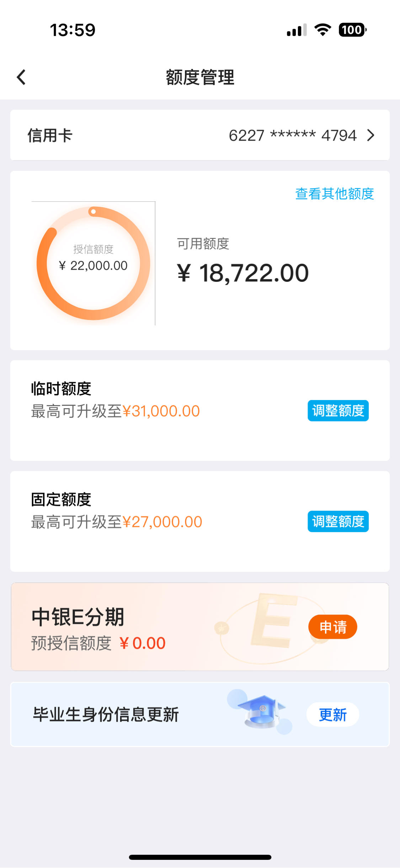This screenshot has width=400, height=868.
Task: Select the credit card number 6227 ****** 4794
Action: (x=292, y=136)
